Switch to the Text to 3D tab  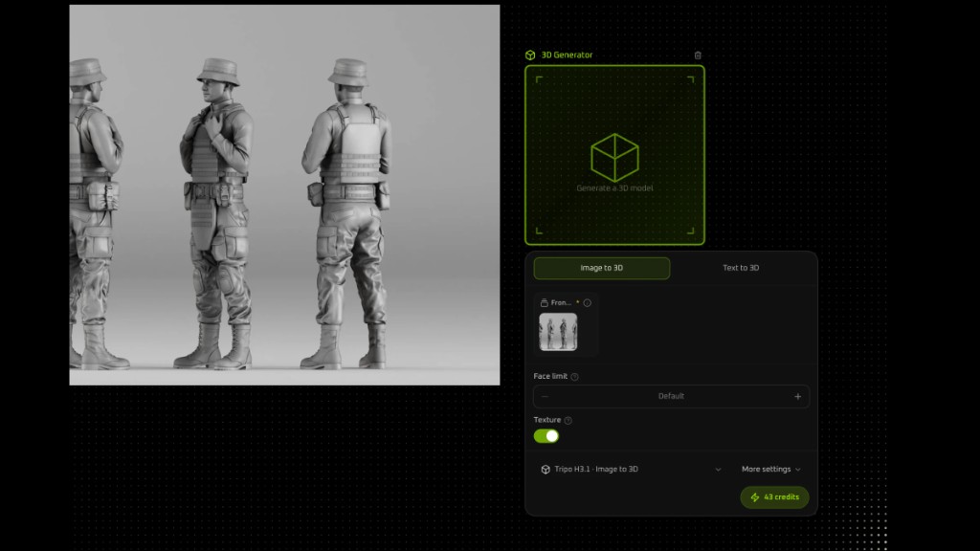point(741,268)
